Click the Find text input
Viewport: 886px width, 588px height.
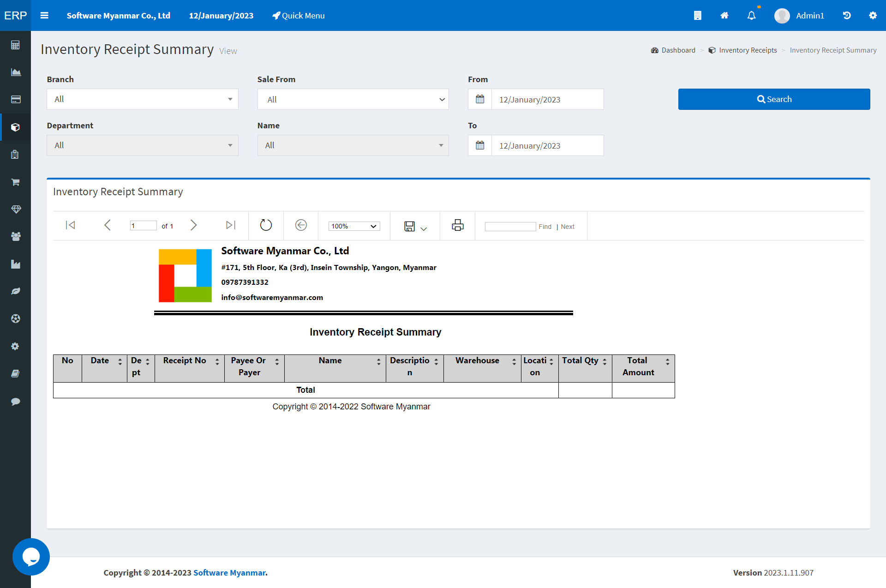[x=510, y=226]
